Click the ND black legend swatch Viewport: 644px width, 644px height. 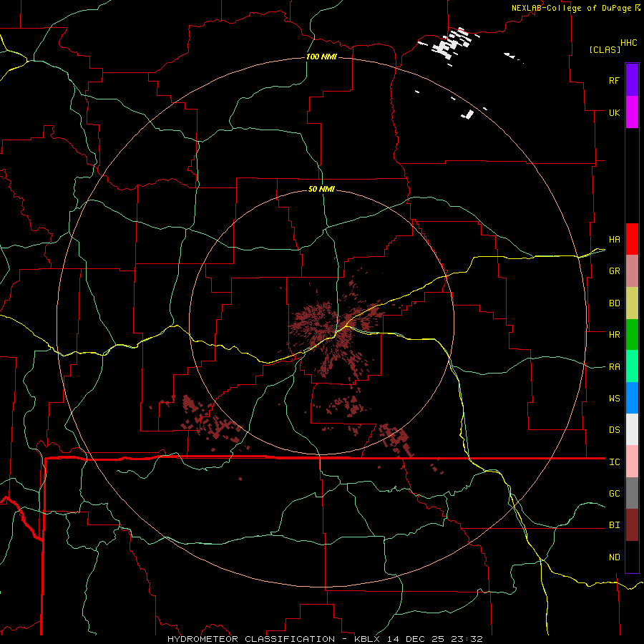pos(632,557)
